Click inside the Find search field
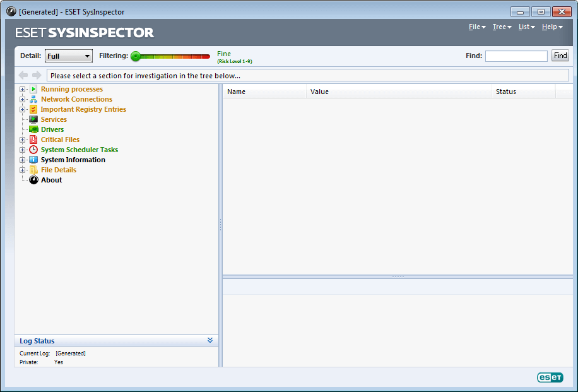The width and height of the screenshot is (578, 392). 516,56
